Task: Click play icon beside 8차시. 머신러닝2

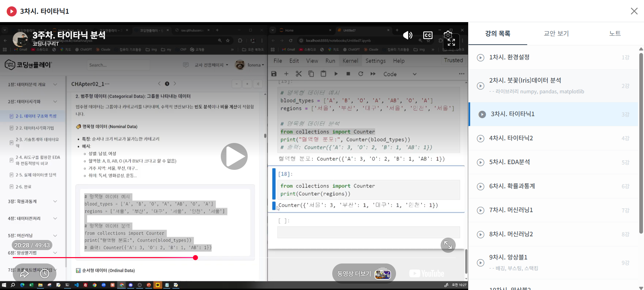Action: tap(481, 234)
